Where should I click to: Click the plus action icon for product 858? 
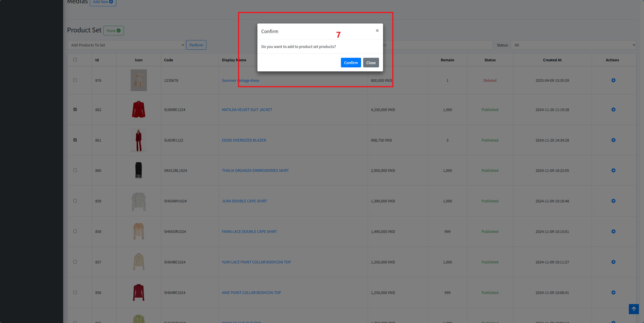coord(613,231)
